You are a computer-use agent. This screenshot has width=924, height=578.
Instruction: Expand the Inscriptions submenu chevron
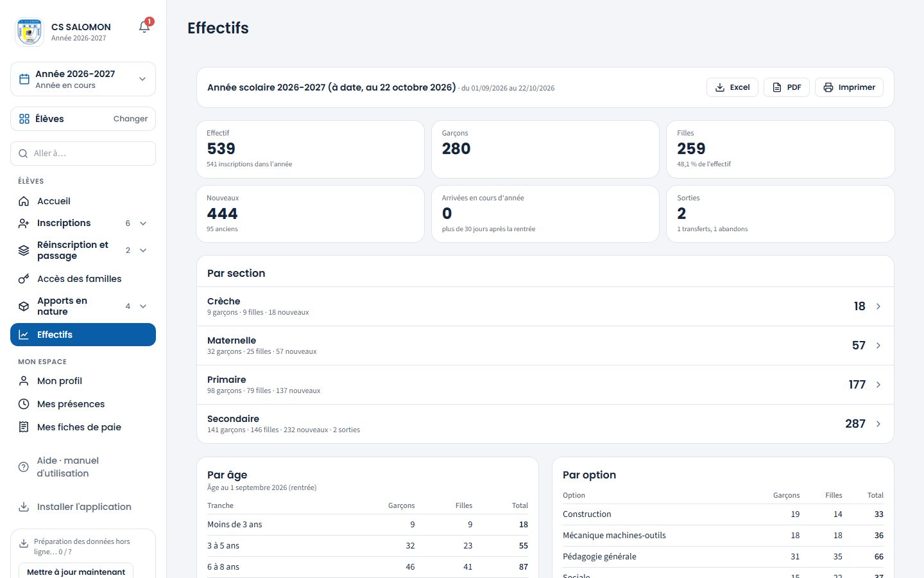(x=143, y=223)
